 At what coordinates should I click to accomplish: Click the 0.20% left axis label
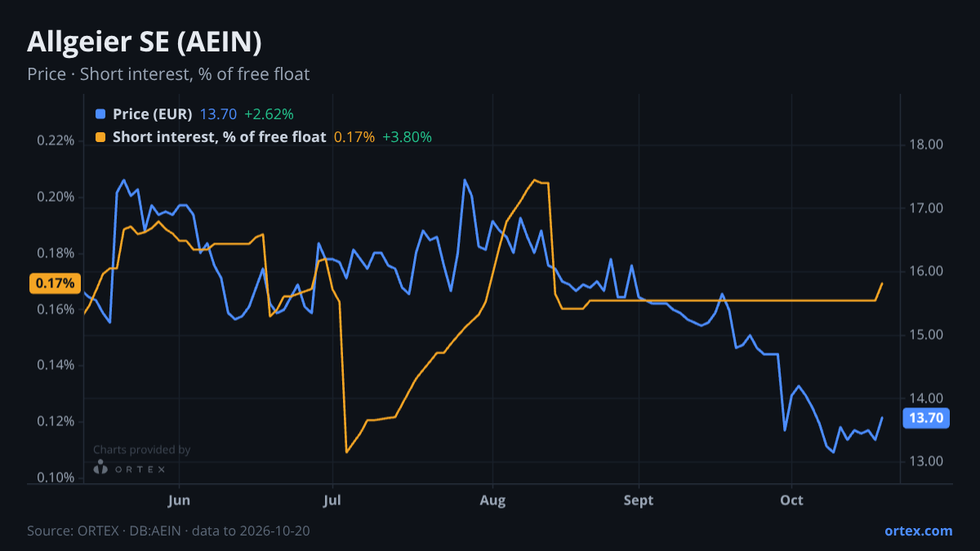(x=56, y=197)
